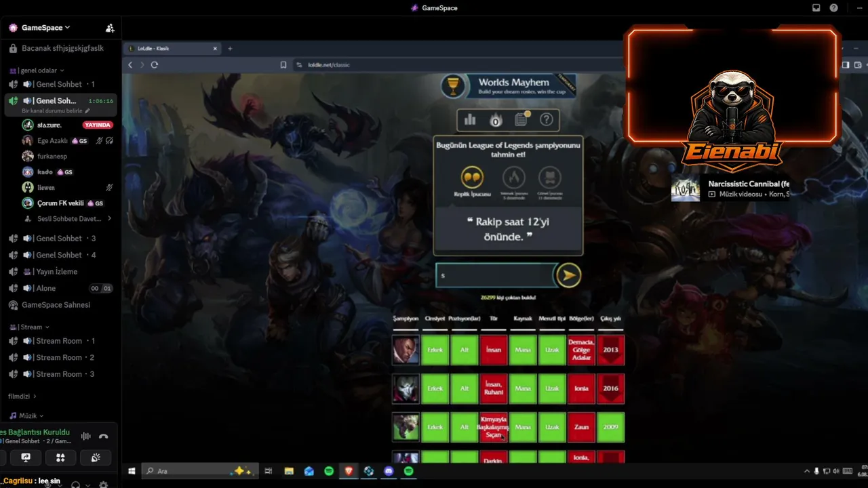Open the Narcissistic Cannibal music video overlay

731,188
